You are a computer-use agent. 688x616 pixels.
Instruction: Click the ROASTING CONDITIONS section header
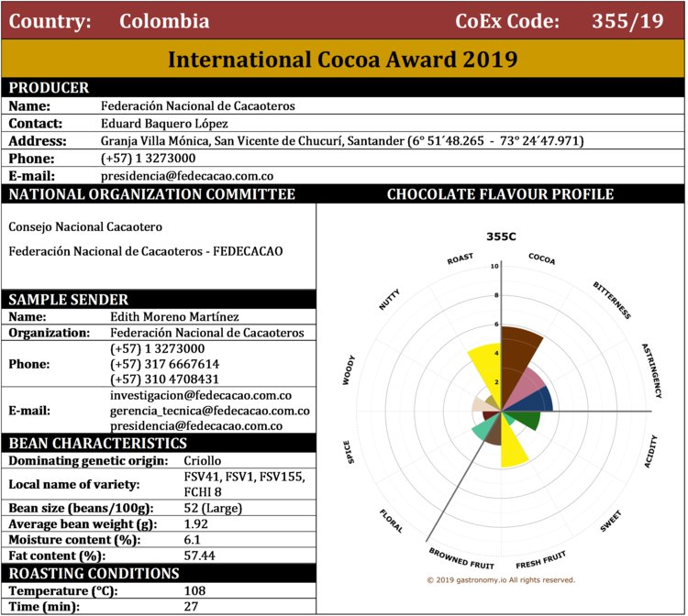94,573
